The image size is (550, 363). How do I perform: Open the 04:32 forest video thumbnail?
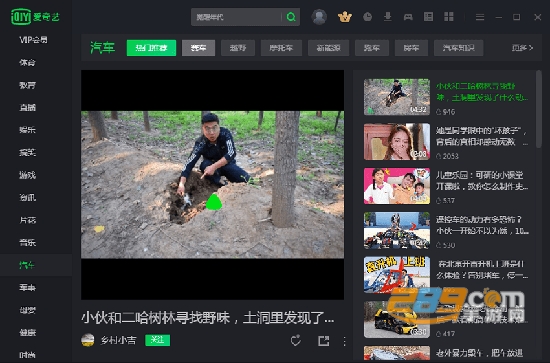click(x=397, y=97)
